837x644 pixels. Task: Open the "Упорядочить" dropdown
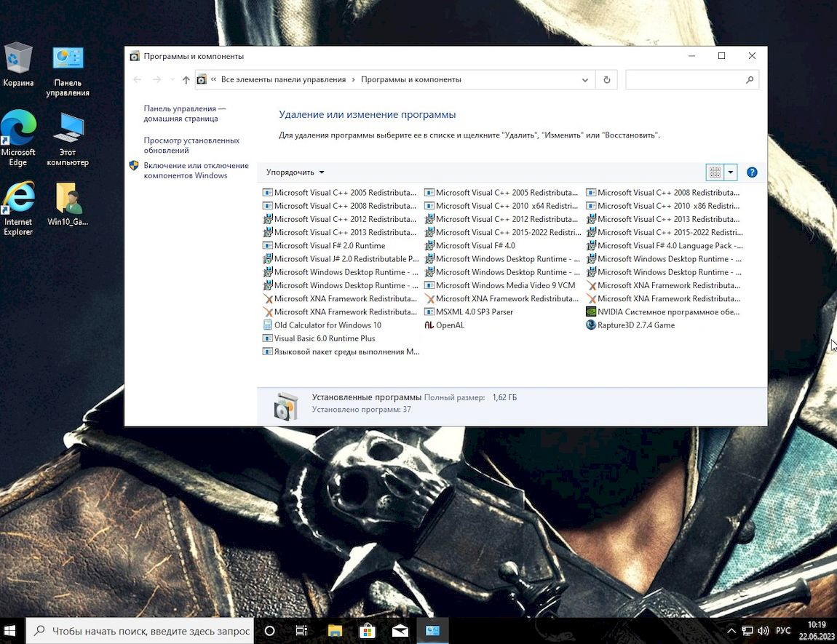294,172
